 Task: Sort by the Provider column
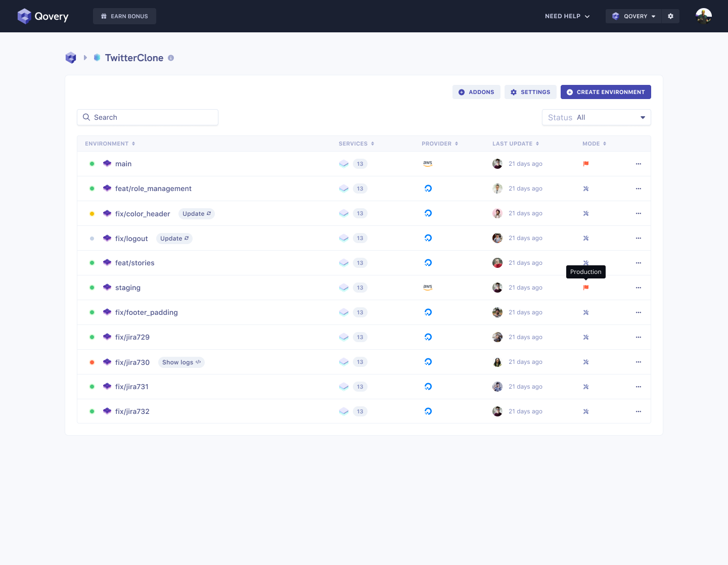[x=440, y=144]
